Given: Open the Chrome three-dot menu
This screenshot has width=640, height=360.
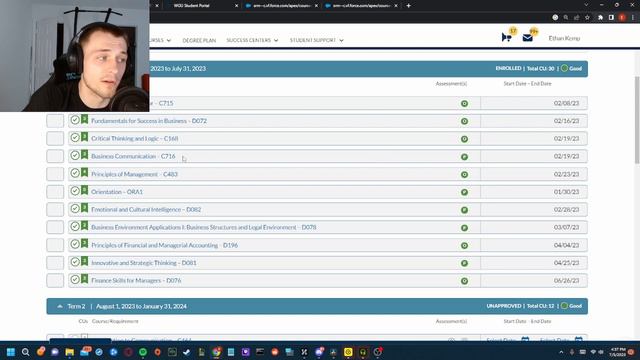Looking at the screenshot, I should [633, 18].
